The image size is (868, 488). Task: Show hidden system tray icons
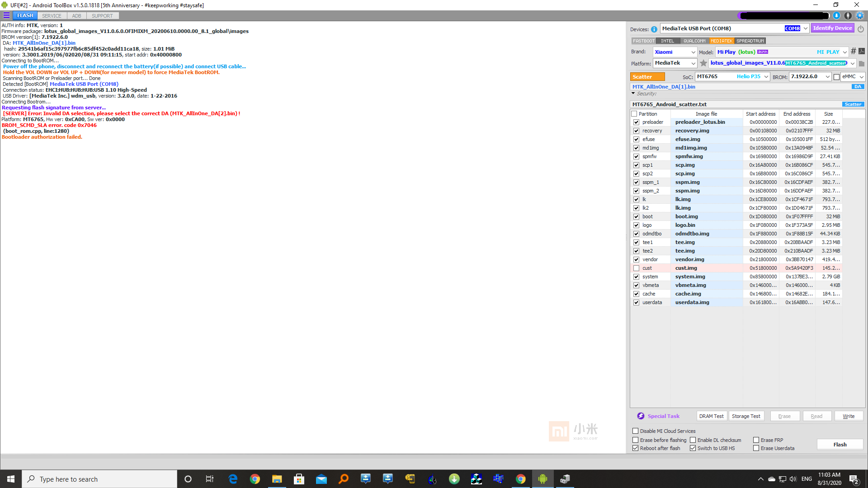pyautogui.click(x=760, y=479)
